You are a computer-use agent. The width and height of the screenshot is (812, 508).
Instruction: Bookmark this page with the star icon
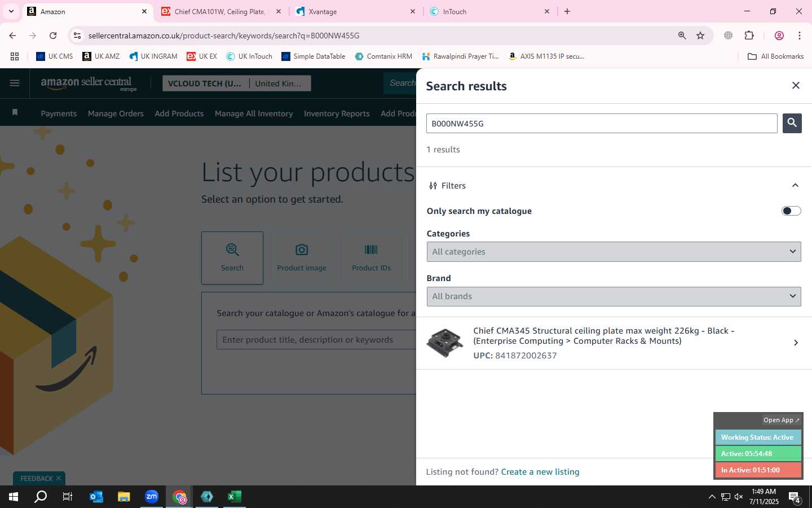pos(700,36)
